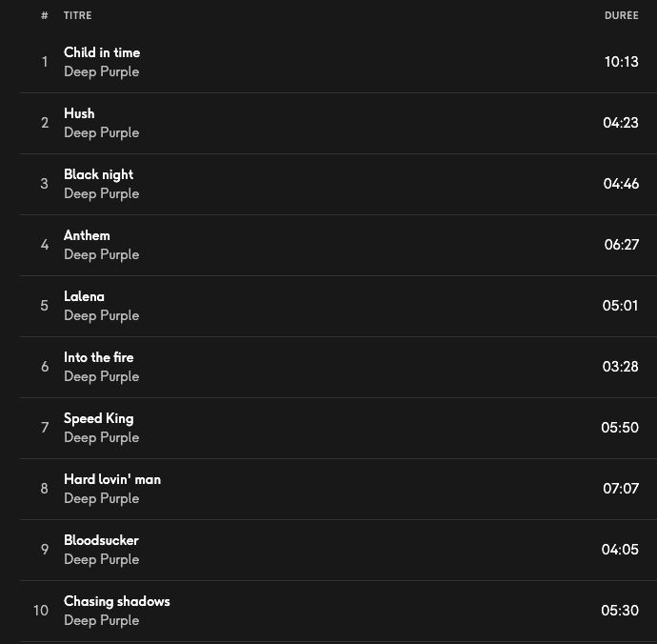Screen dimensions: 657x644
Task: Sort tracks by the TITRE column header
Action: pos(78,16)
